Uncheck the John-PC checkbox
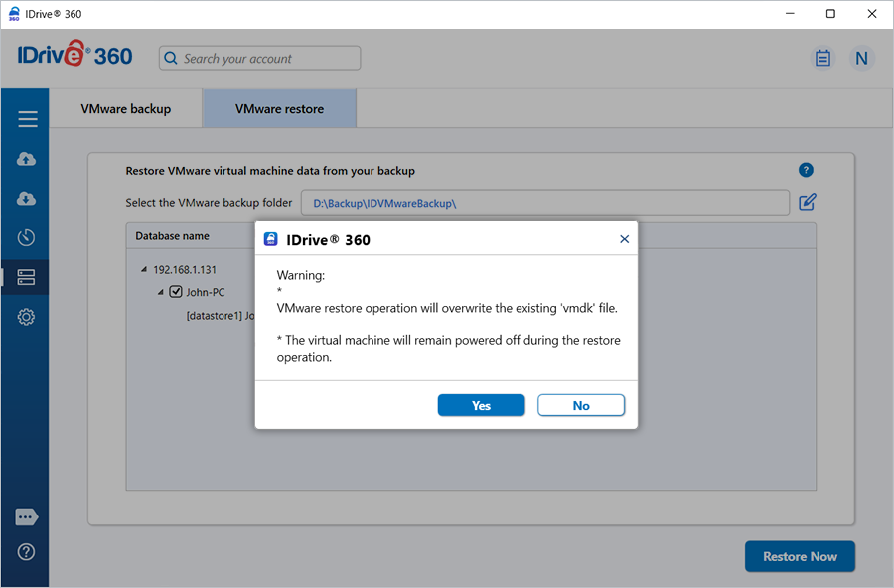The width and height of the screenshot is (894, 588). pos(176,292)
